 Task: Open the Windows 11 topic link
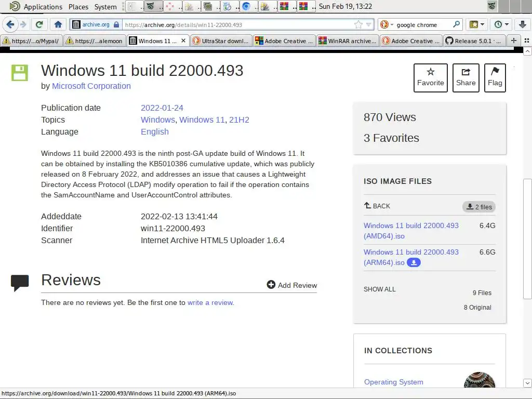(x=202, y=120)
